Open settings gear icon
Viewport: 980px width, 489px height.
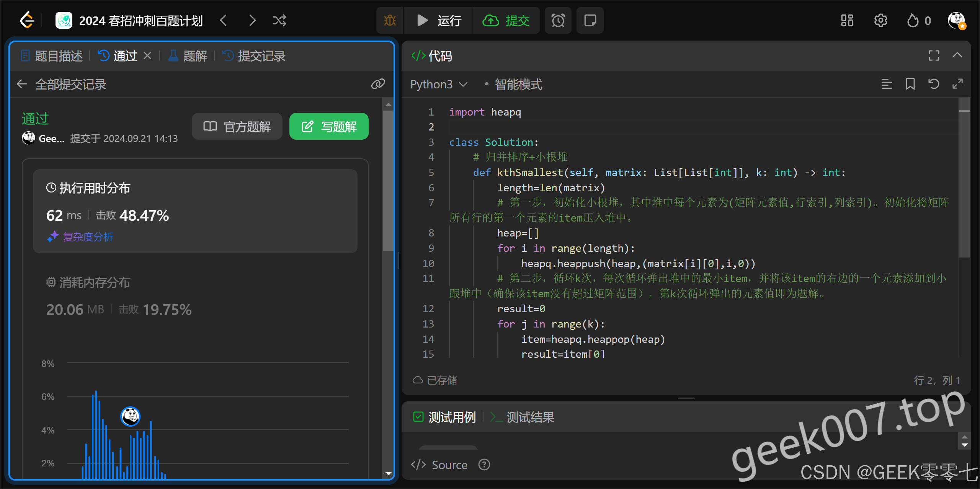(x=880, y=20)
